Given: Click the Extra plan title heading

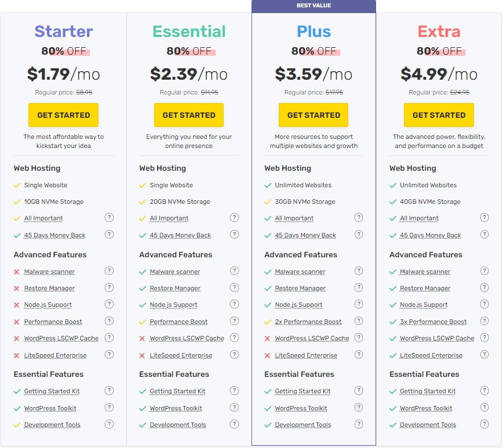Looking at the screenshot, I should 439,31.
